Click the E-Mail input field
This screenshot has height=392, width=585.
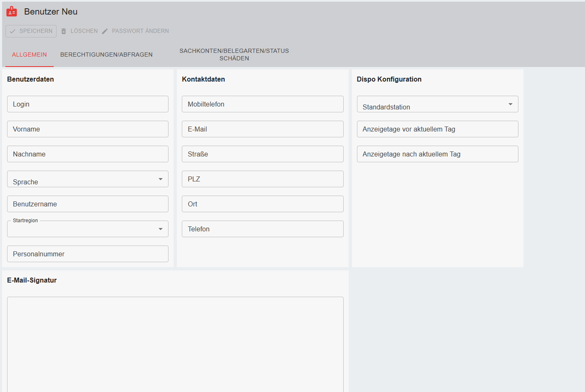[x=262, y=129]
